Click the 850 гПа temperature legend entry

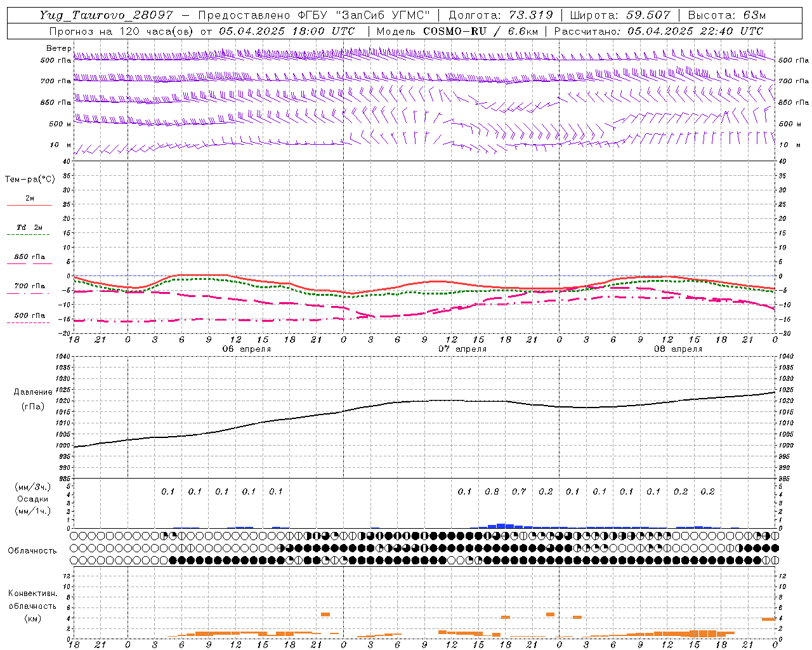click(x=29, y=257)
